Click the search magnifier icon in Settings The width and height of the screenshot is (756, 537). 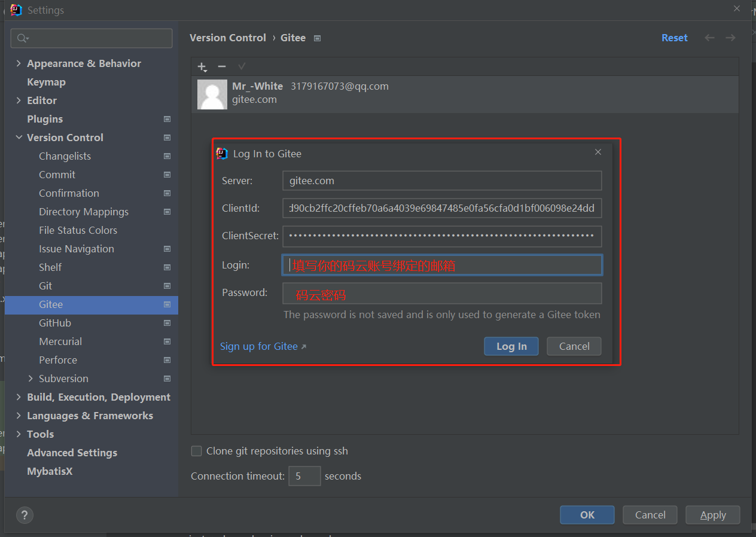pos(23,38)
